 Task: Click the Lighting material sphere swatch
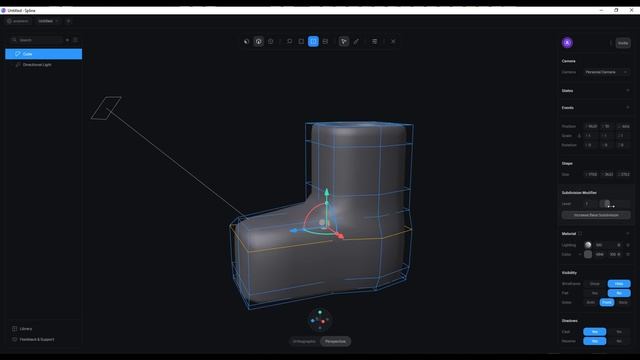tap(588, 245)
